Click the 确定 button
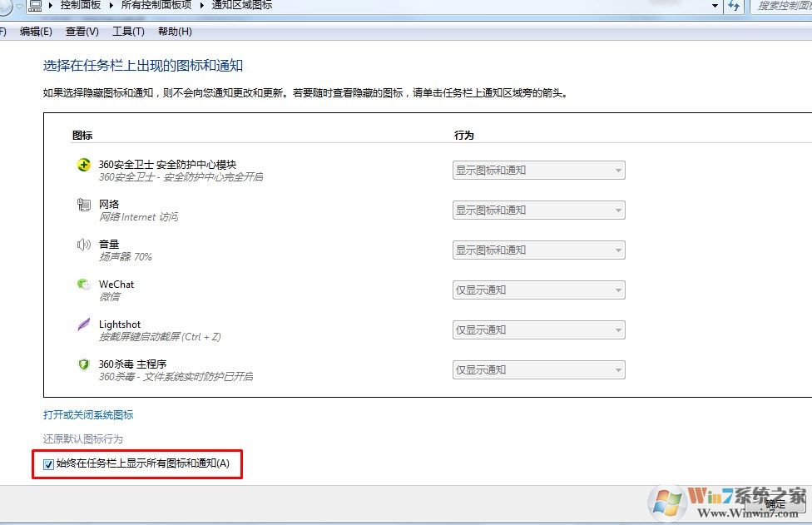 775,503
